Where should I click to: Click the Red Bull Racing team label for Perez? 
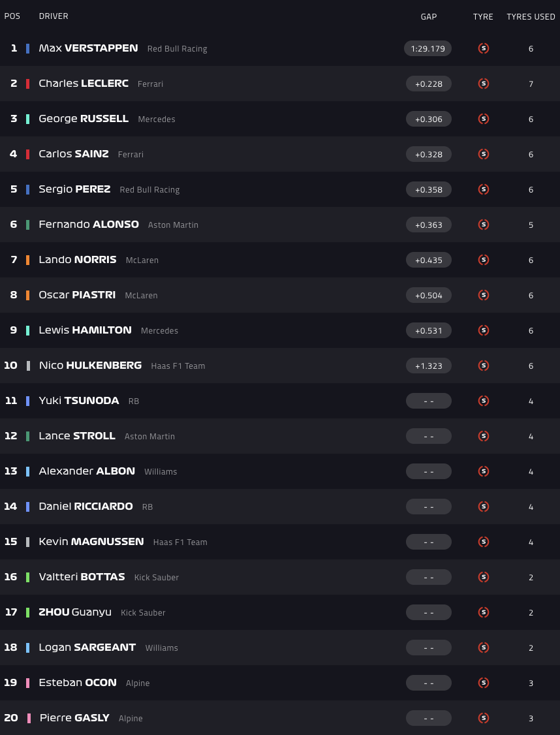[149, 190]
